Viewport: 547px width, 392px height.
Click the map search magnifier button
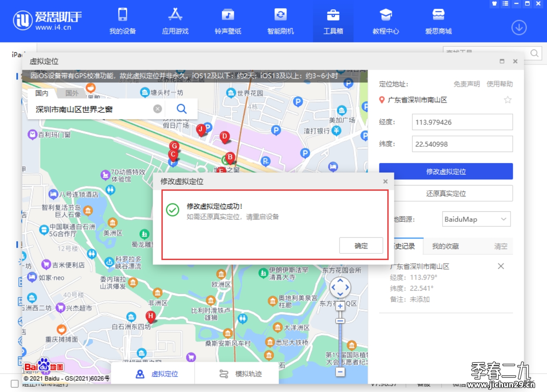point(182,109)
